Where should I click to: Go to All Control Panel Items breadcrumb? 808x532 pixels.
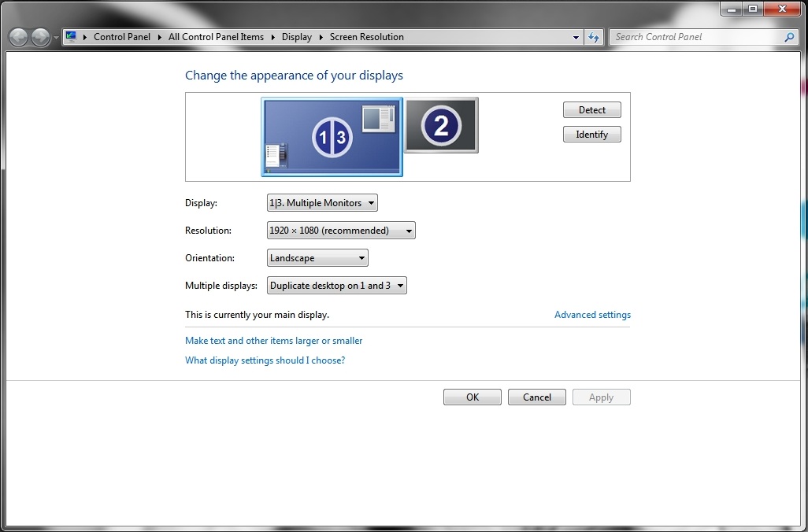point(216,37)
